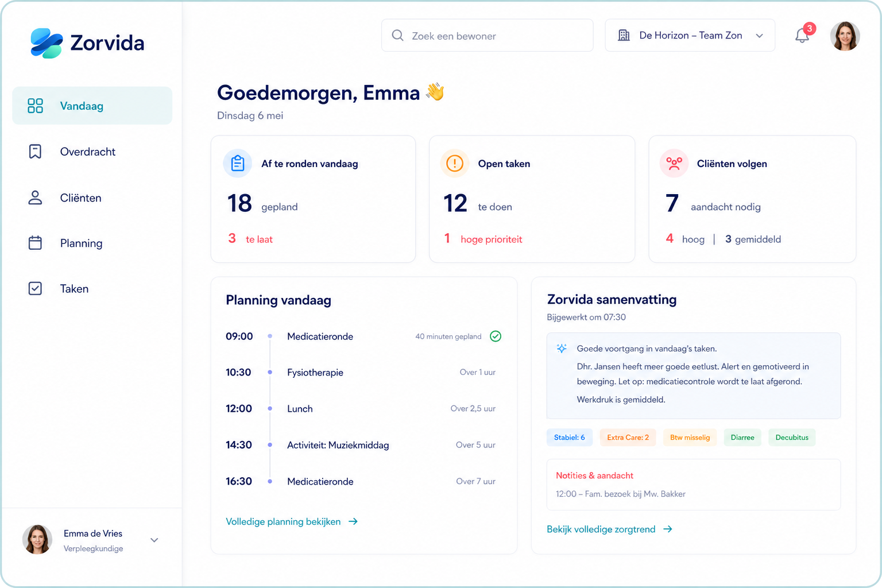Click the arrow next to Volledige planning bekijken
The width and height of the screenshot is (882, 588).
click(353, 521)
